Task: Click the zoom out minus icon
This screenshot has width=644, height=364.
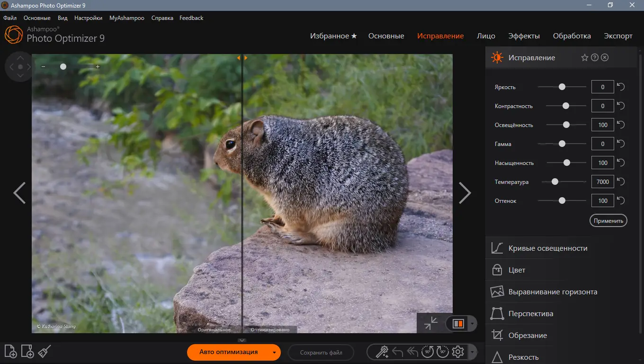Action: 43,67
